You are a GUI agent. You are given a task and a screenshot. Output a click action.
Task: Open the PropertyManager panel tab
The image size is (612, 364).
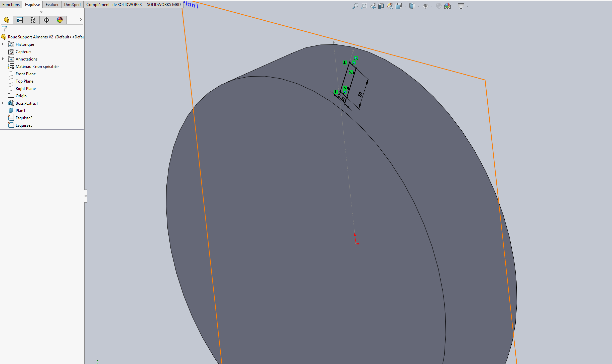coord(20,20)
